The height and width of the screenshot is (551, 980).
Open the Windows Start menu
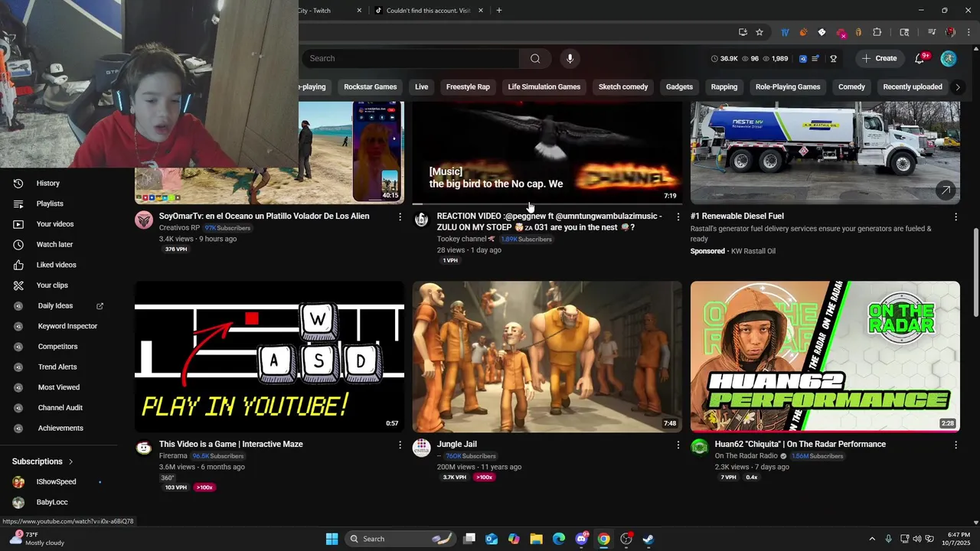coord(332,539)
